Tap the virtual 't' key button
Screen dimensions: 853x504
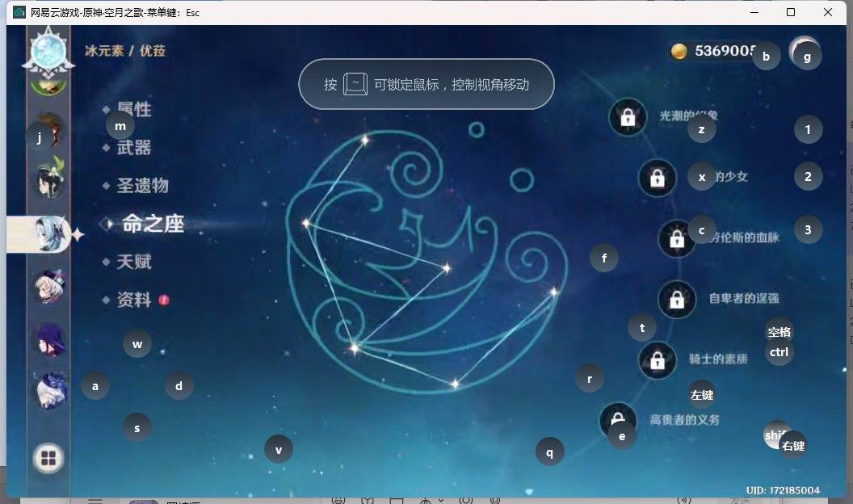tap(642, 327)
